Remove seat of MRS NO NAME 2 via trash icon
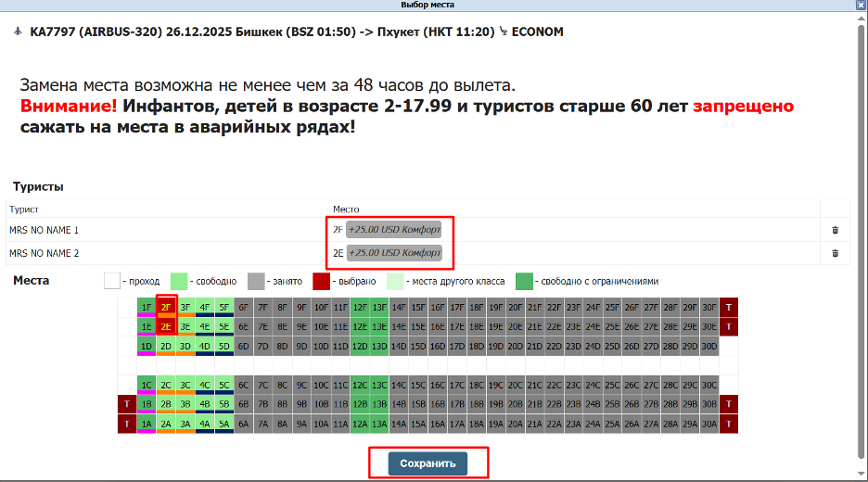This screenshot has height=482, width=868. tap(835, 253)
